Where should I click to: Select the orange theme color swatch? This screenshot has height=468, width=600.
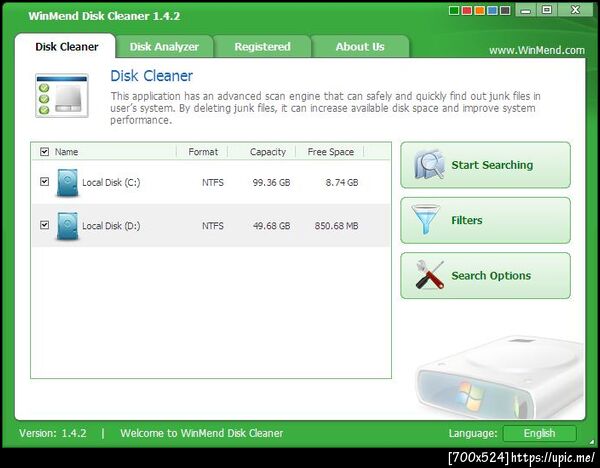(x=479, y=10)
